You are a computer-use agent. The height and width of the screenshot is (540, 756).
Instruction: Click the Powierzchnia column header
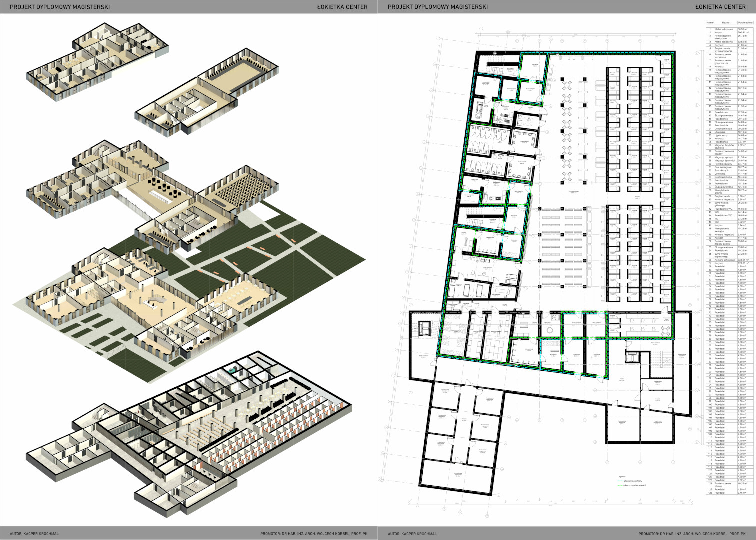tap(745, 23)
